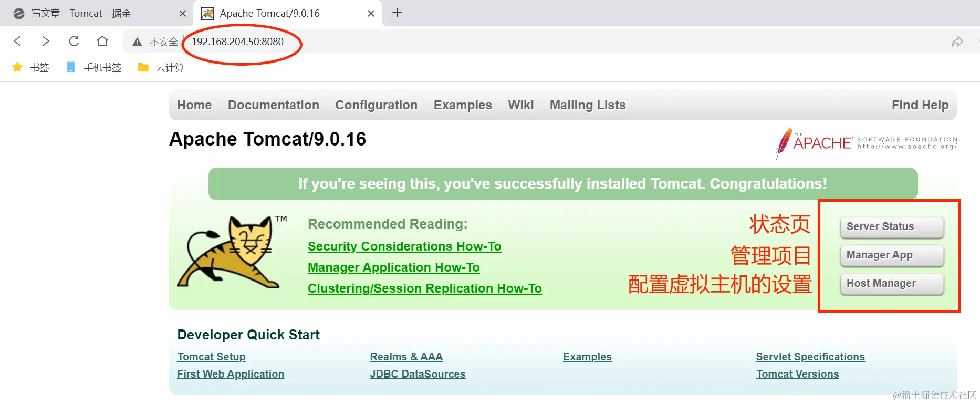Open the Host Manager button
980x404 pixels.
tap(892, 284)
